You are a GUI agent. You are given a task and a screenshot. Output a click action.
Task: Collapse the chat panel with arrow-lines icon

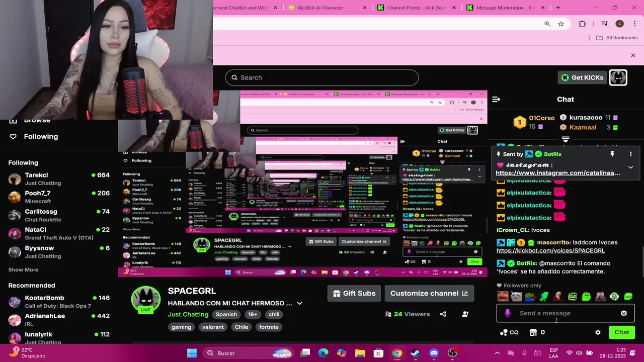click(496, 100)
